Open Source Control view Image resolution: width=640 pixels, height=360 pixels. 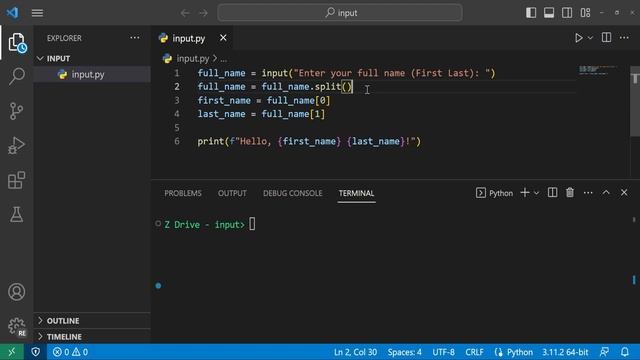pyautogui.click(x=17, y=111)
